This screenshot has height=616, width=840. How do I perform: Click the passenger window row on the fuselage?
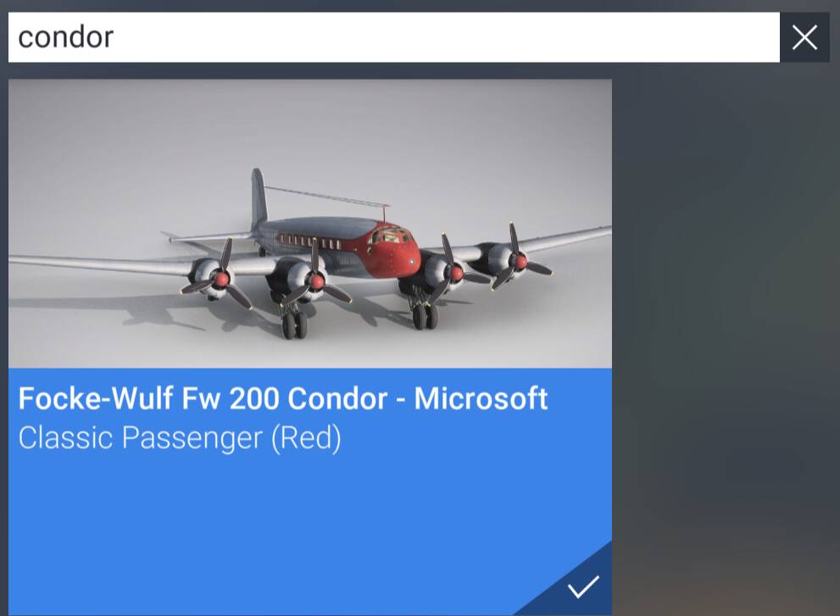point(308,241)
